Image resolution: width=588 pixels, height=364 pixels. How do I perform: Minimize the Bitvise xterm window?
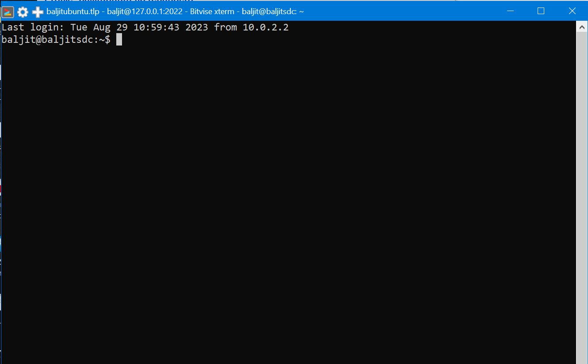point(510,11)
